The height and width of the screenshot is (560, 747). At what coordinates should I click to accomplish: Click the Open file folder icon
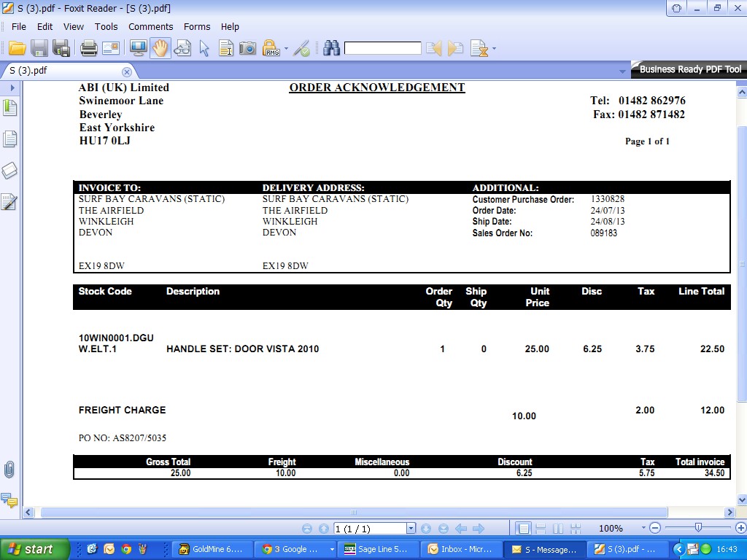click(18, 49)
